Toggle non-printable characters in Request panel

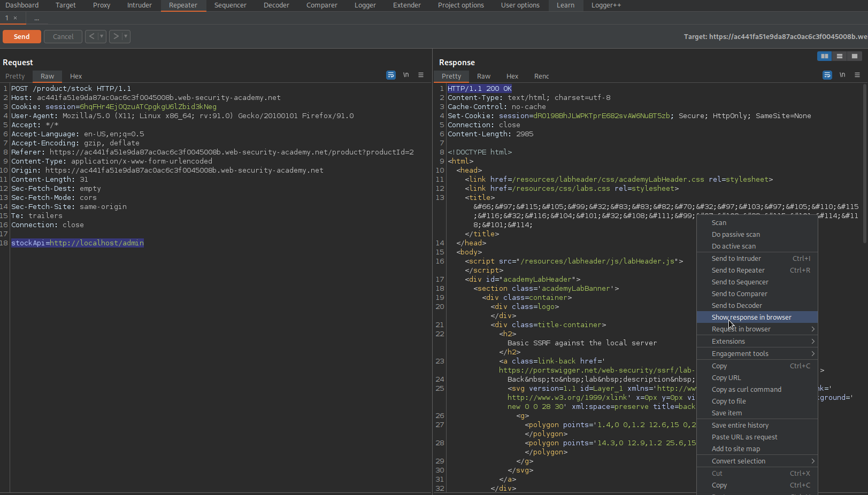click(406, 75)
